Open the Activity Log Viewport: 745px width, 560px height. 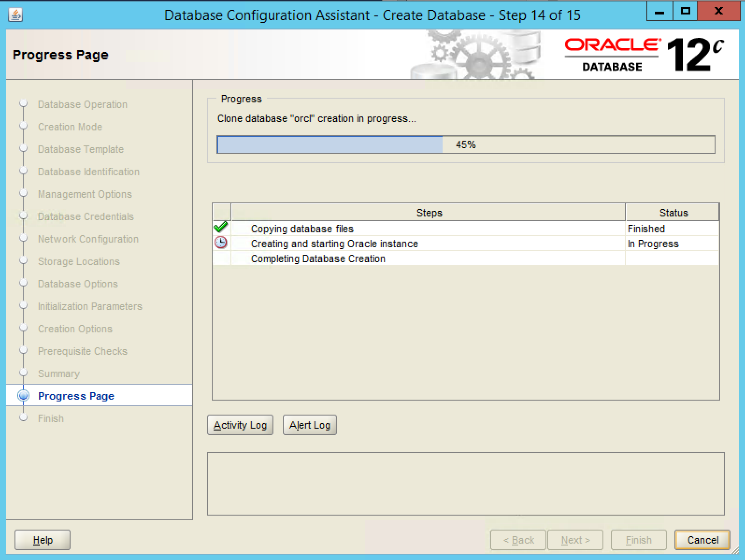(240, 425)
